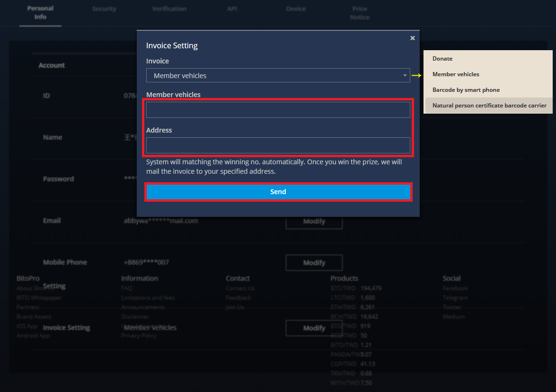Screen dimensions: 556x392
Task: Focus the Address input field
Action: (x=278, y=145)
